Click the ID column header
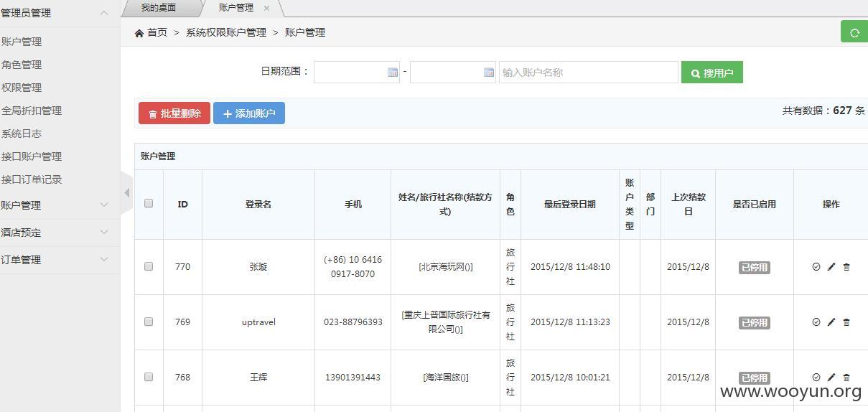This screenshot has height=412, width=868. point(183,204)
